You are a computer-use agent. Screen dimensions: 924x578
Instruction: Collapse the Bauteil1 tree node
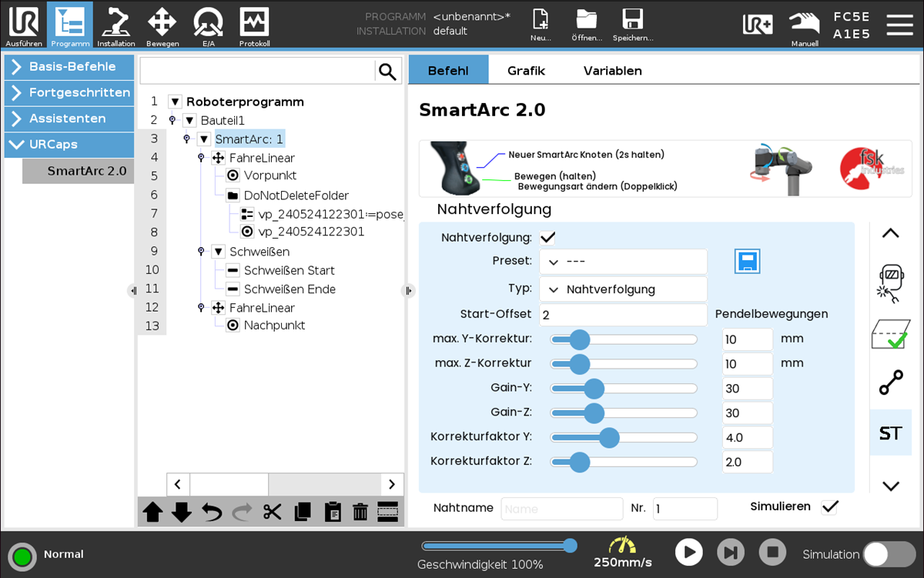[189, 120]
